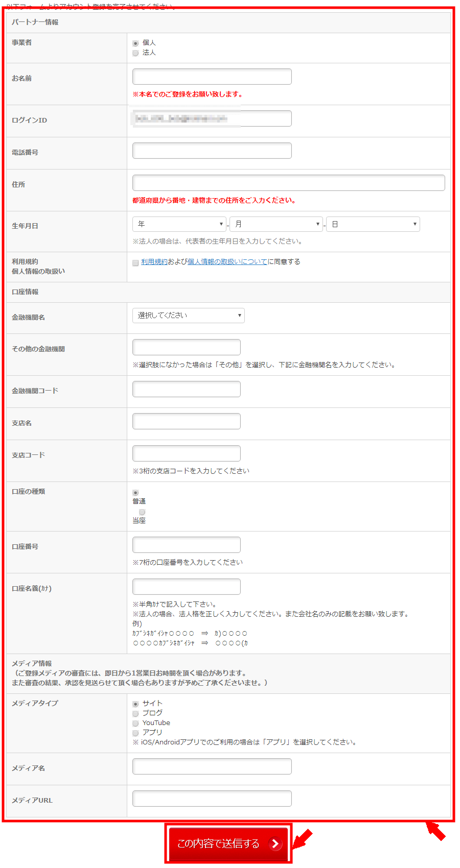Select the アプリ media type radio
The width and height of the screenshot is (460, 868).
click(135, 733)
